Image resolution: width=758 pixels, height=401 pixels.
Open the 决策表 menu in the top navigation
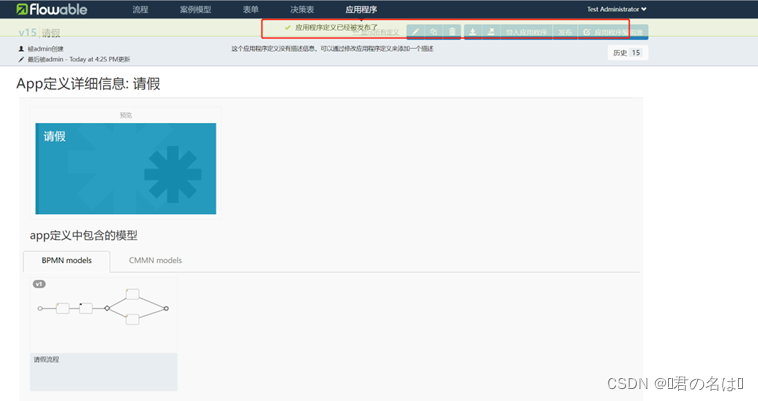tap(302, 9)
